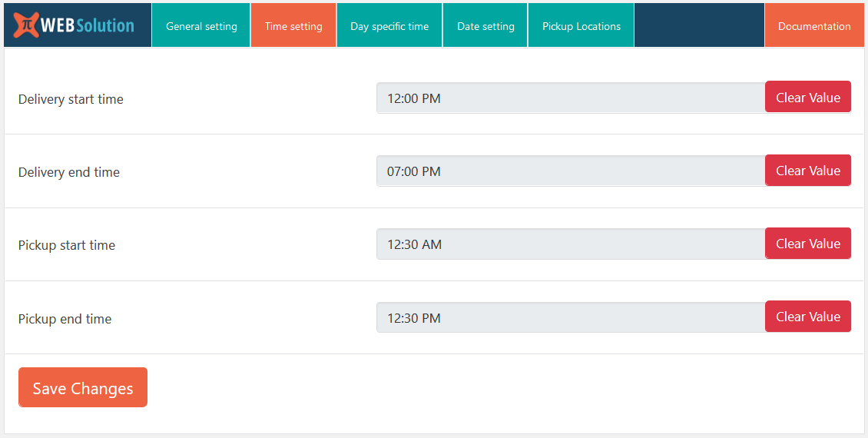868x438 pixels.
Task: Click the Pickup start time field
Action: coord(570,244)
